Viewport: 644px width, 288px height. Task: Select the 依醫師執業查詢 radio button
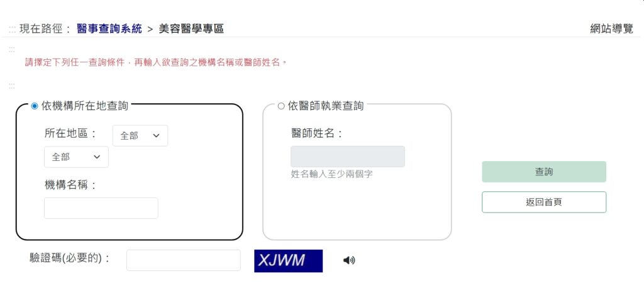coord(281,106)
